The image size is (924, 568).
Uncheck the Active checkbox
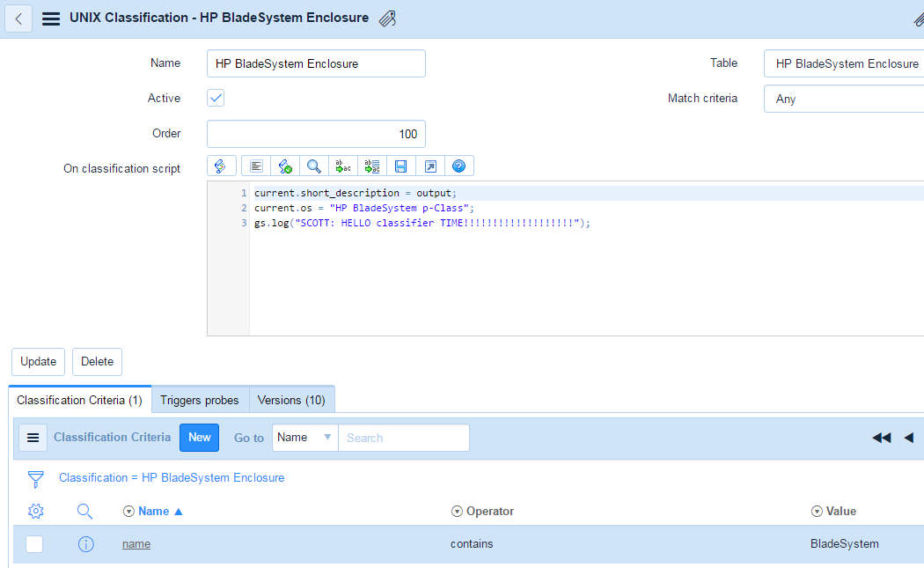216,99
